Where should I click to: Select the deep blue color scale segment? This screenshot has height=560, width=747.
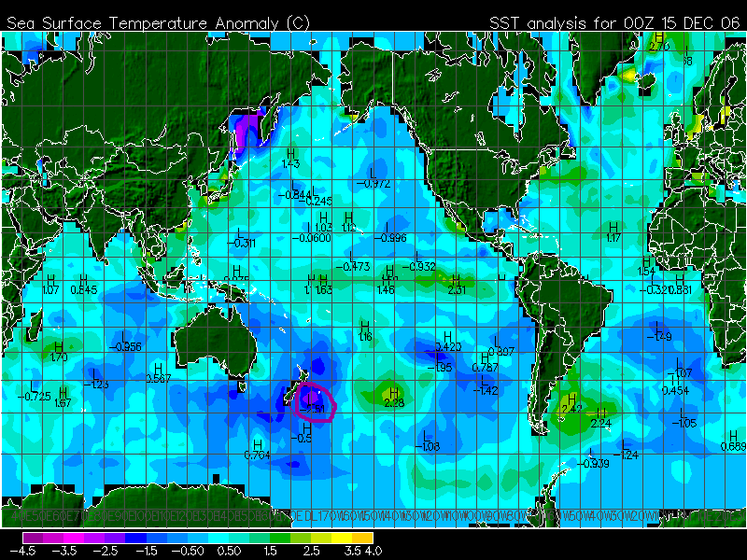[x=135, y=539]
